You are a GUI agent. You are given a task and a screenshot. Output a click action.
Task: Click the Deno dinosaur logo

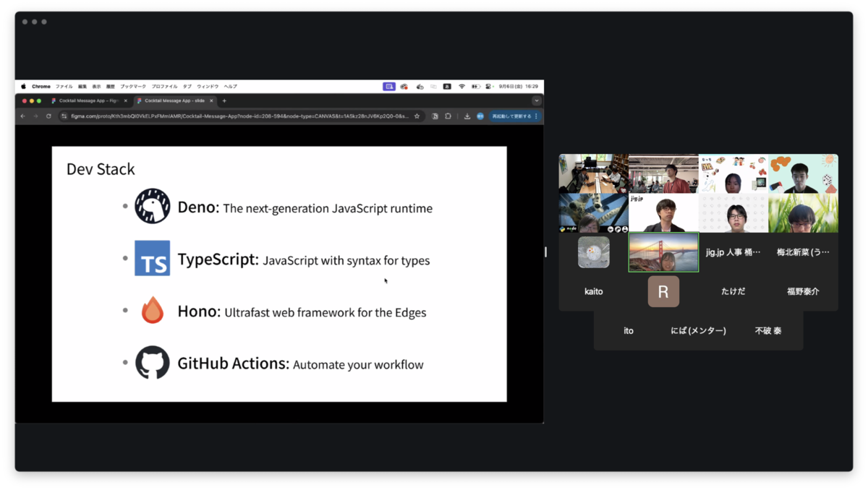pyautogui.click(x=153, y=206)
